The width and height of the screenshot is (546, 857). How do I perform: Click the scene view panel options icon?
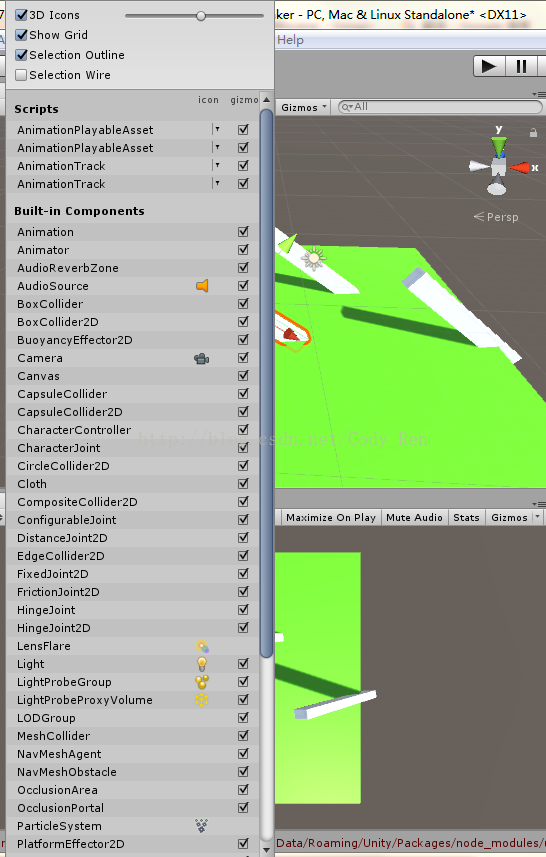(539, 95)
